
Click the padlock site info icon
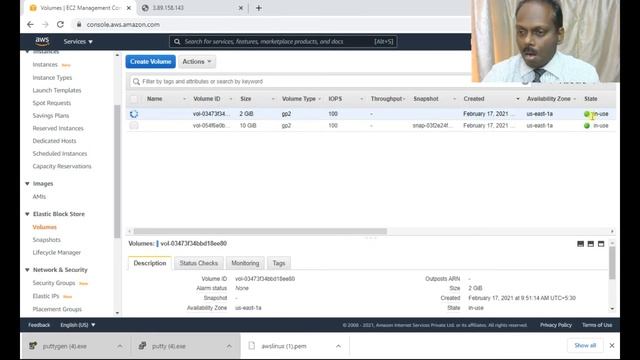[79, 24]
